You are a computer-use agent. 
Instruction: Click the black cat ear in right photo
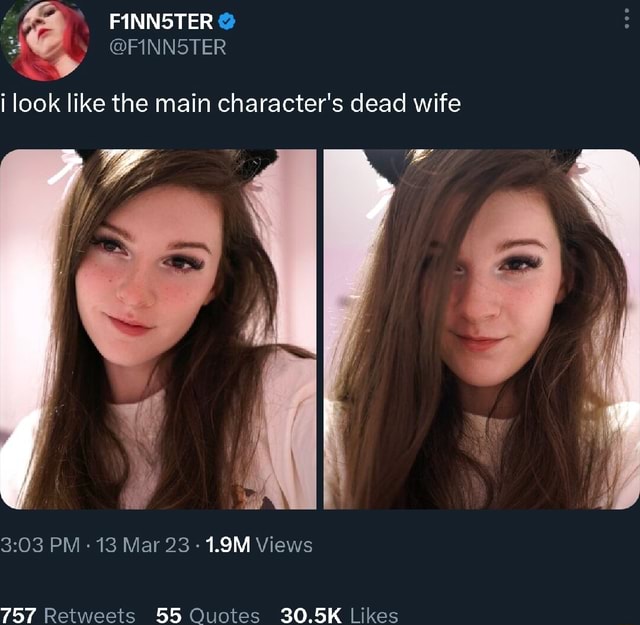[385, 162]
